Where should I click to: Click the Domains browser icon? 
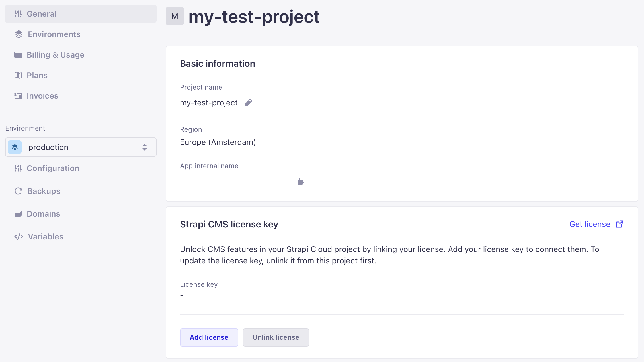pos(18,214)
